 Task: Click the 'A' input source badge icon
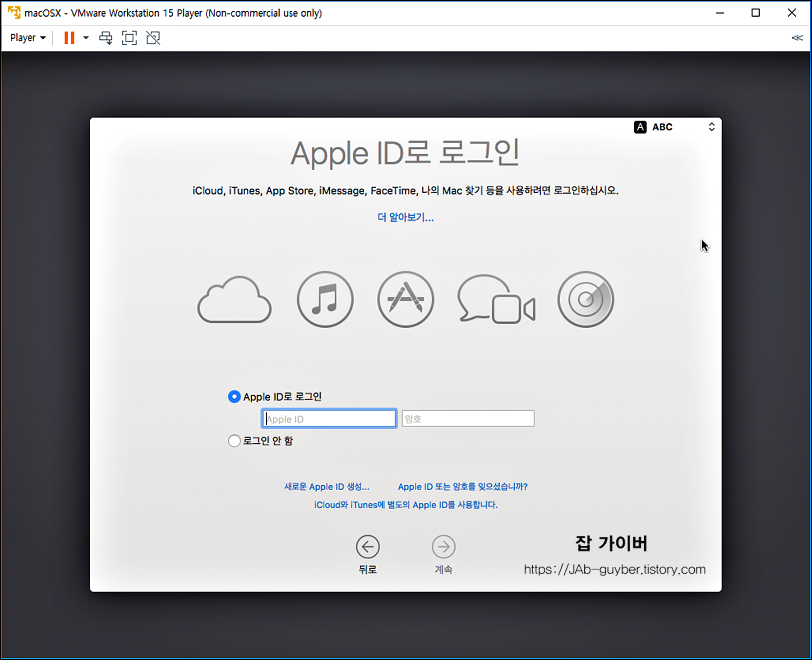[x=640, y=127]
